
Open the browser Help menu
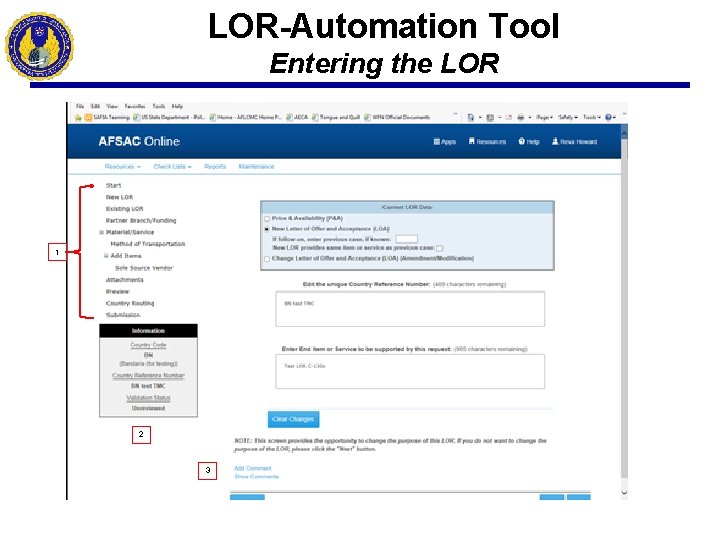(x=177, y=106)
